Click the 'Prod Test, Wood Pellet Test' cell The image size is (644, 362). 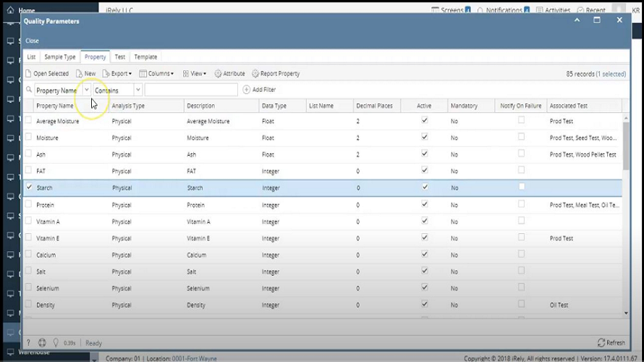(582, 154)
